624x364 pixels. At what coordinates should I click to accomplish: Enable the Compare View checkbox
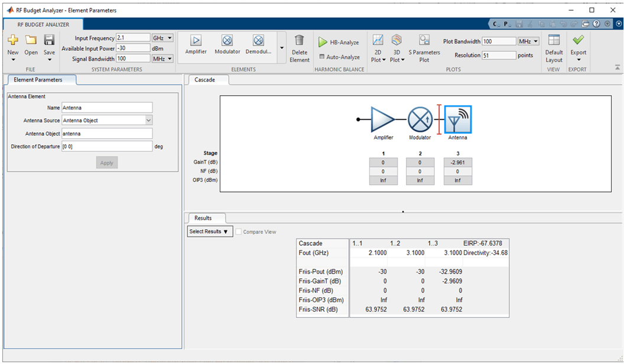(239, 232)
